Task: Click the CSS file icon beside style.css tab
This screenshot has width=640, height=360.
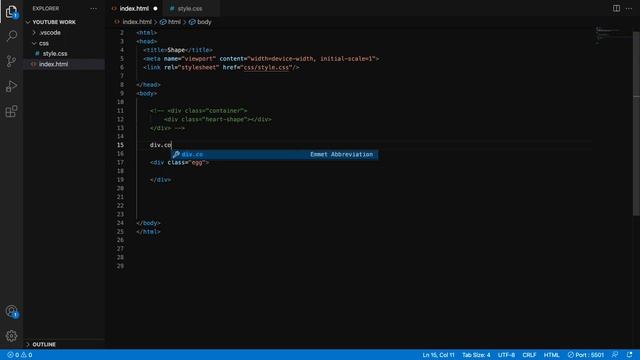Action: (x=172, y=8)
